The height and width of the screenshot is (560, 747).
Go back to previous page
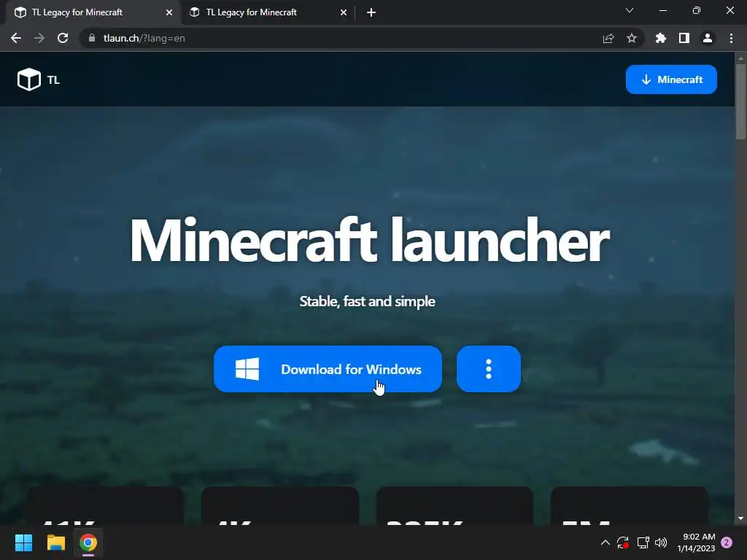[x=16, y=38]
